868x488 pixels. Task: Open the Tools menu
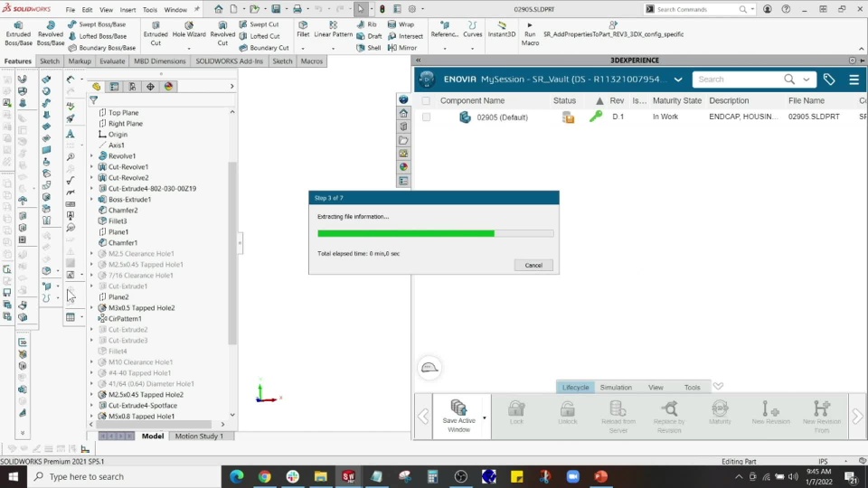coord(149,9)
